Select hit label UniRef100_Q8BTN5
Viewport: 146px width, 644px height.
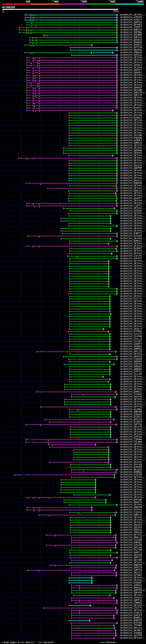(x=131, y=412)
